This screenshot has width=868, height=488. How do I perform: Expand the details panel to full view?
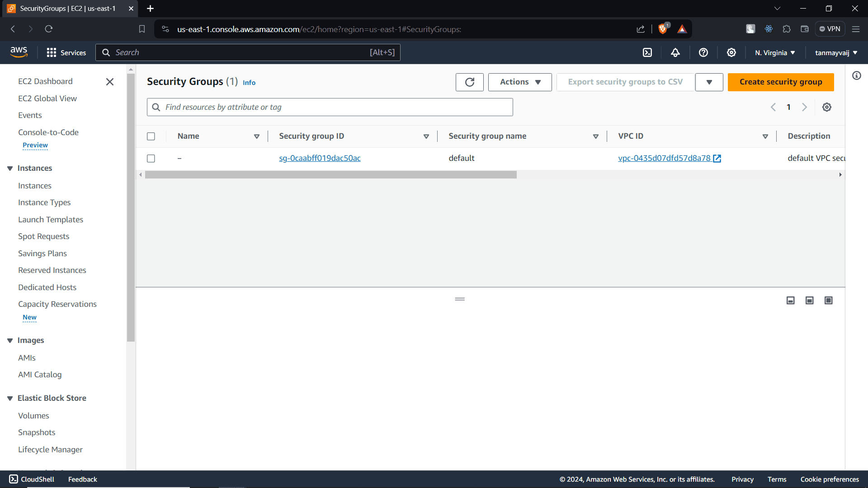point(828,300)
